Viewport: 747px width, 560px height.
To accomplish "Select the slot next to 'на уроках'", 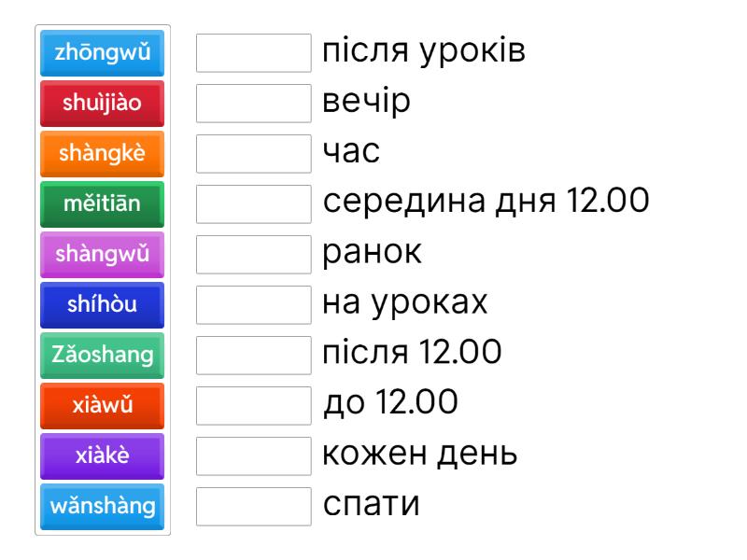I will pyautogui.click(x=254, y=305).
